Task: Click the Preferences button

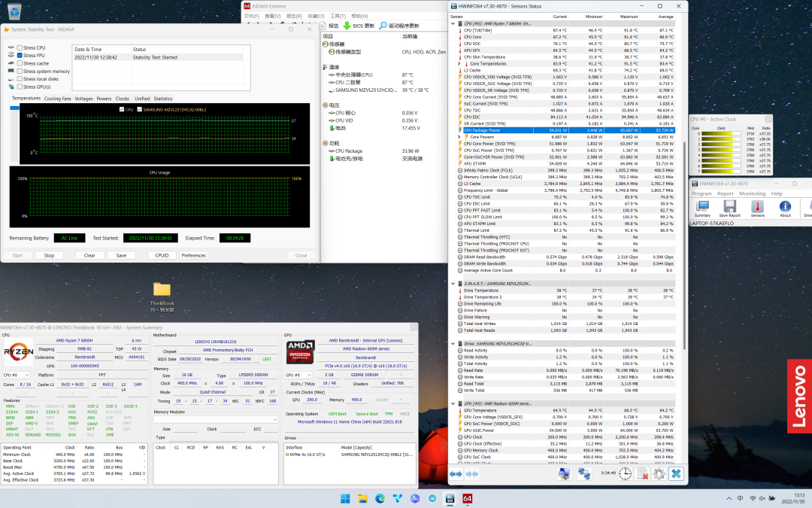Action: (193, 255)
